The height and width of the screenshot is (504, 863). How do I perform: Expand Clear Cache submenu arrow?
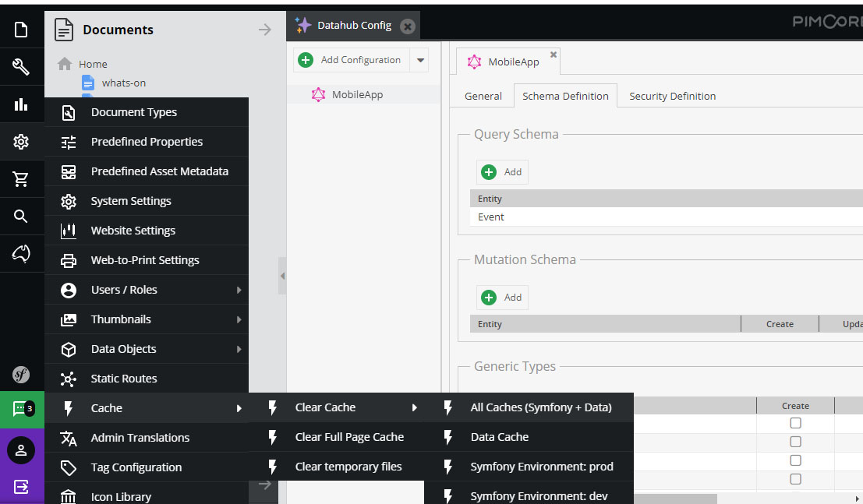[x=415, y=407]
